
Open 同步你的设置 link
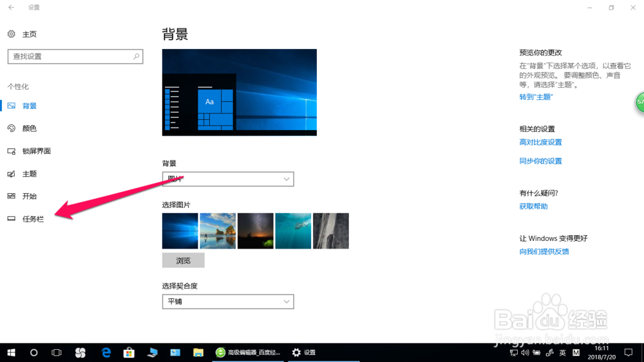pyautogui.click(x=540, y=161)
